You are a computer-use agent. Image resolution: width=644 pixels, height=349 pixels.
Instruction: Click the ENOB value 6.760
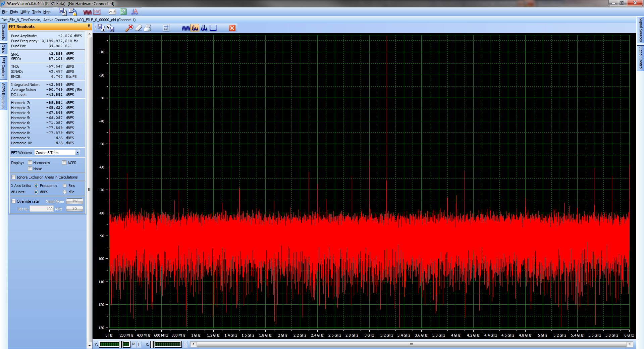coord(57,77)
